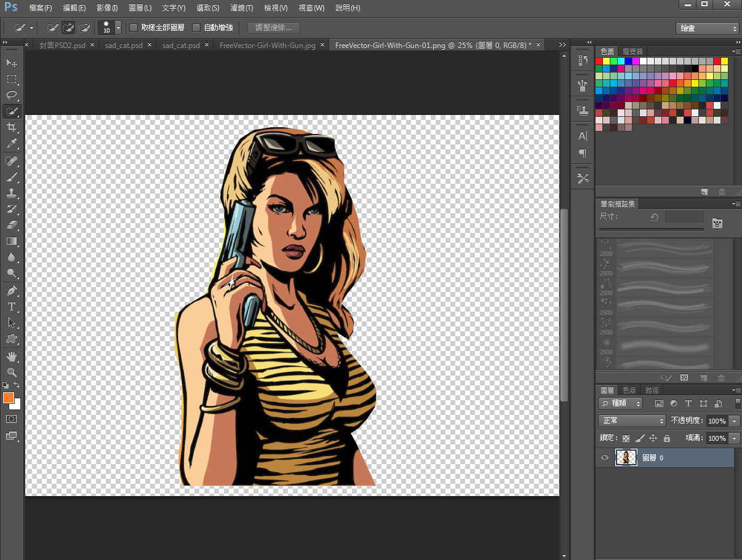Select the Gradient tool

pos(12,241)
